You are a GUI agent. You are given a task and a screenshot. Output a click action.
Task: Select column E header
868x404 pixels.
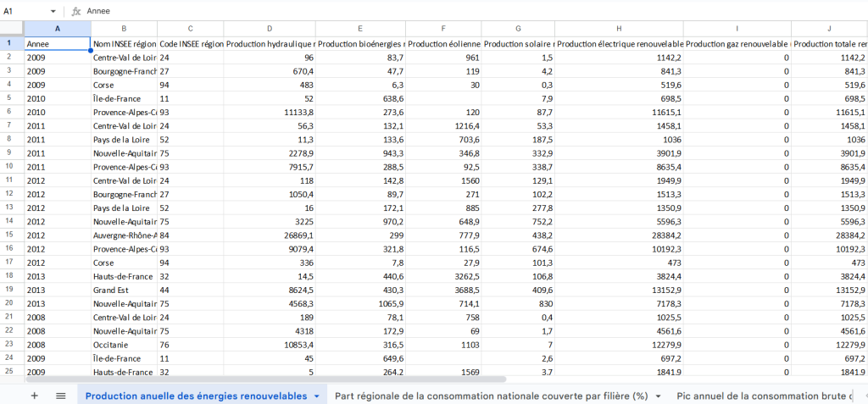(x=360, y=28)
